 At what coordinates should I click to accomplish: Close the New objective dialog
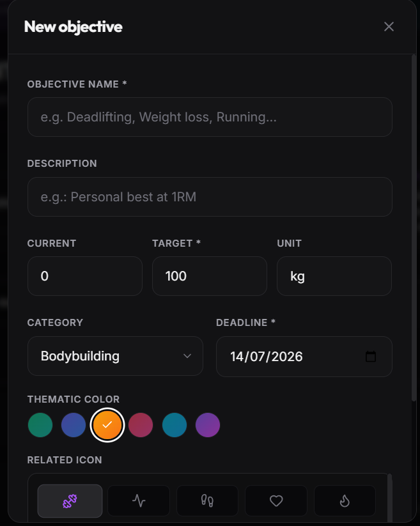[389, 26]
